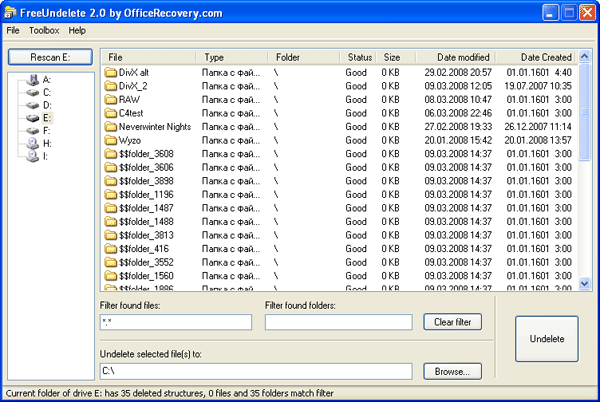This screenshot has height=402, width=600.
Task: Click the $$folder_1488 folder icon
Action: pyautogui.click(x=111, y=221)
